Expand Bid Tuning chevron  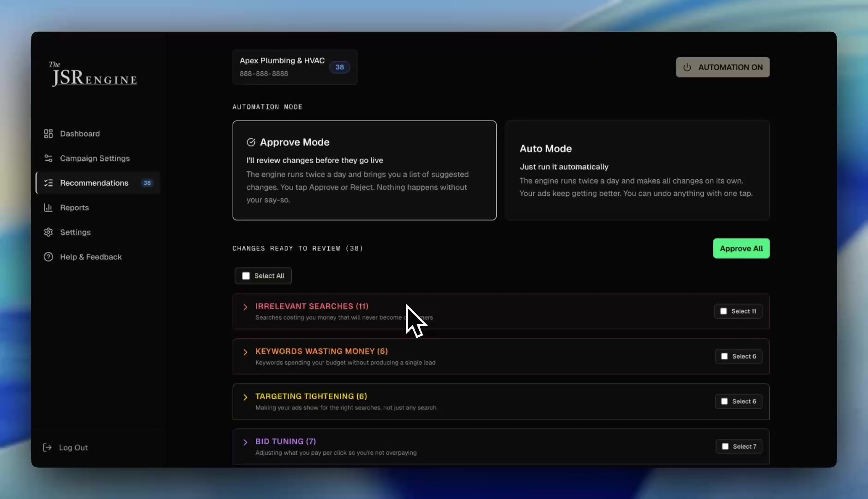(x=245, y=442)
